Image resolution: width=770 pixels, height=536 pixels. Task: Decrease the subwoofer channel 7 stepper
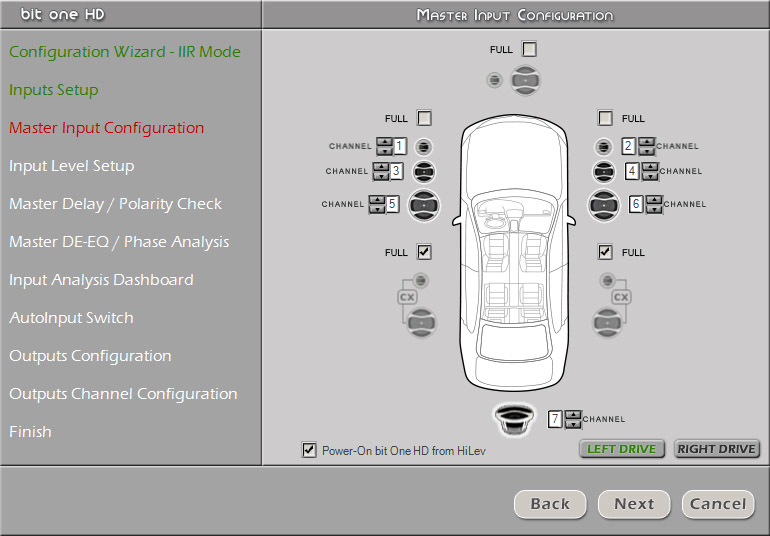click(573, 423)
